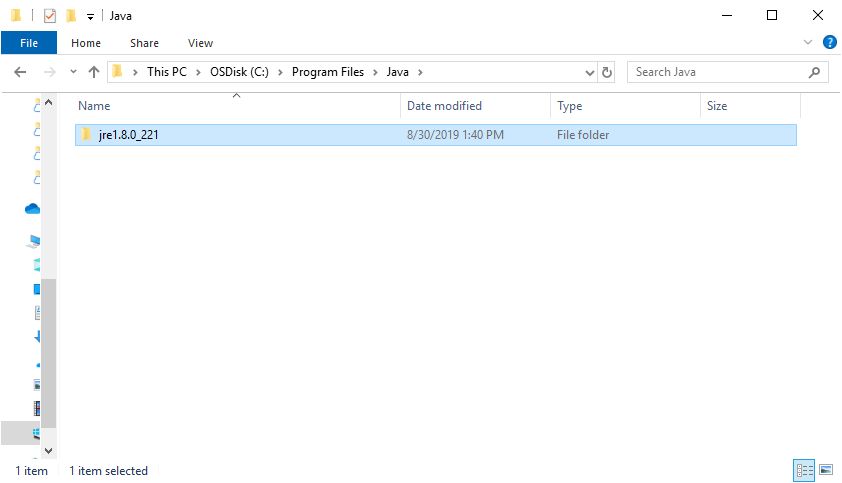Switch to the View ribbon tab

tap(200, 43)
